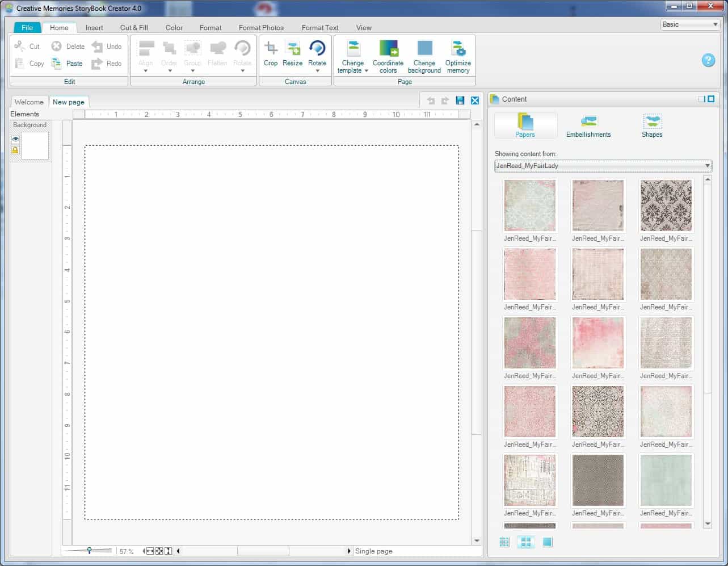Open the JenReed_MyFairLady content source dropdown
Image resolution: width=728 pixels, height=566 pixels.
click(x=603, y=166)
